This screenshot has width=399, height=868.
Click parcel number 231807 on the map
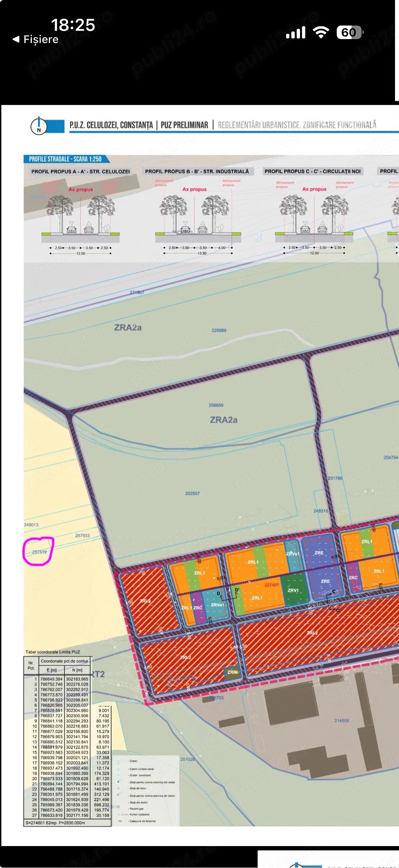137,292
